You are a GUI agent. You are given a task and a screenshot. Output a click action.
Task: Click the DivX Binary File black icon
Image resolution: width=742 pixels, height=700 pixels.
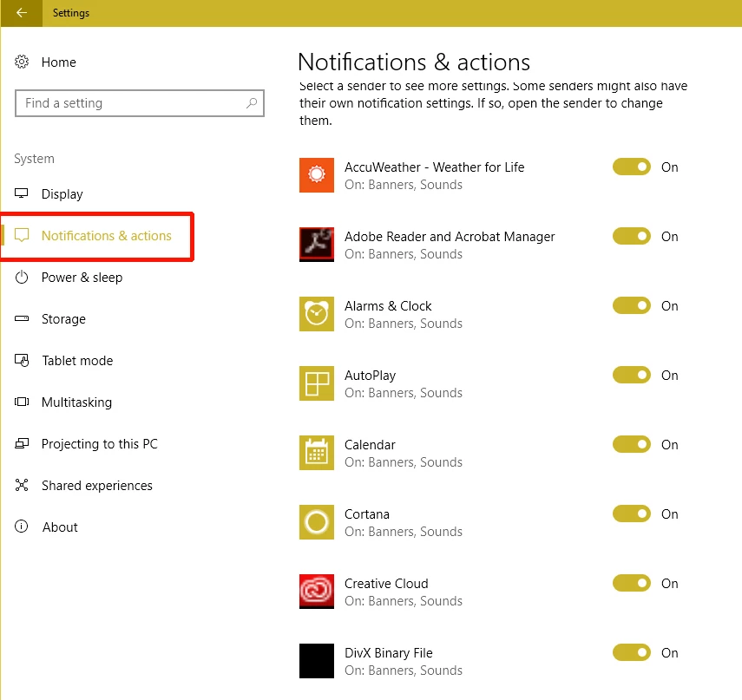pos(317,661)
